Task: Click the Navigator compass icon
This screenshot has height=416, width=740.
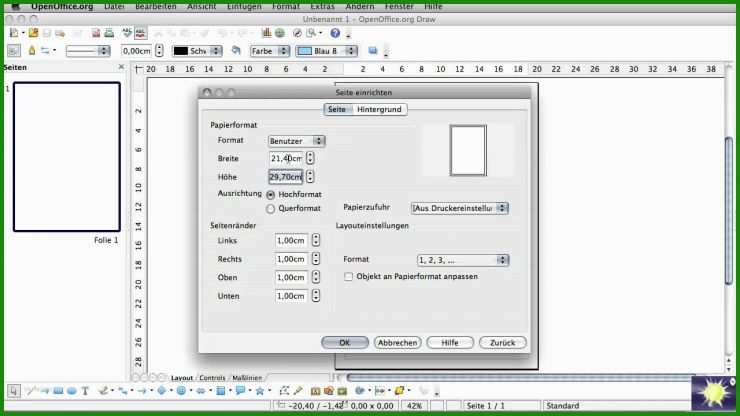Action: 297,33
